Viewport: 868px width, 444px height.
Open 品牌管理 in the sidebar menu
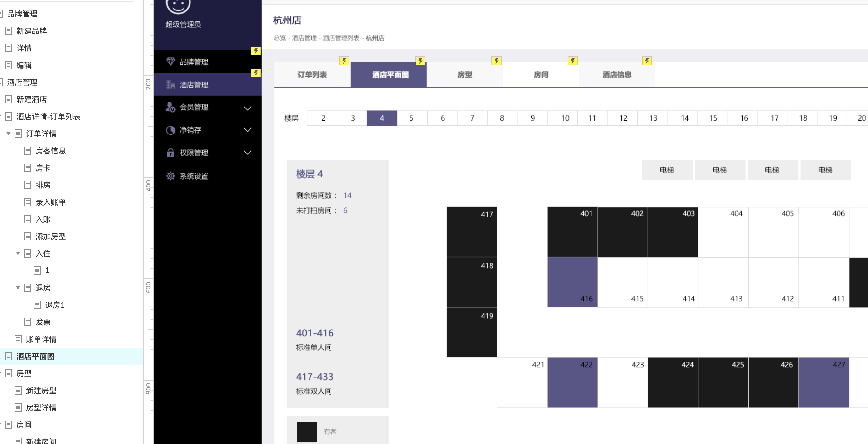coord(208,62)
